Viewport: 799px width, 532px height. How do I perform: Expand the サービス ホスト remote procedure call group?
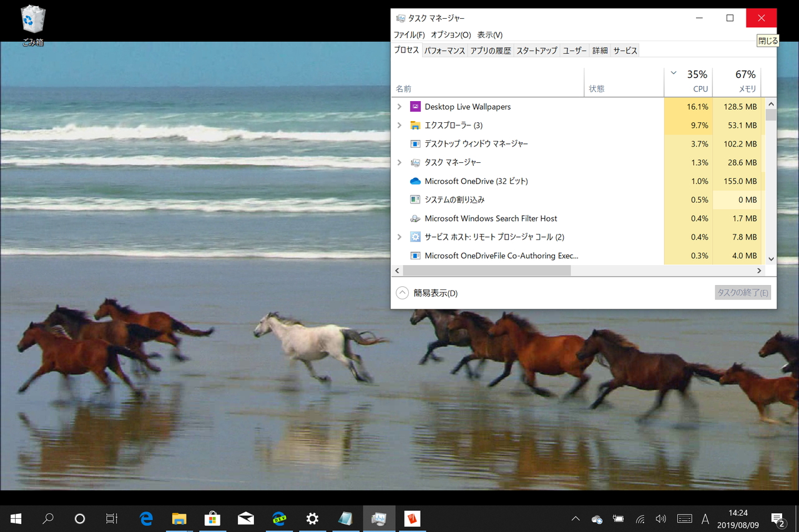(x=399, y=237)
